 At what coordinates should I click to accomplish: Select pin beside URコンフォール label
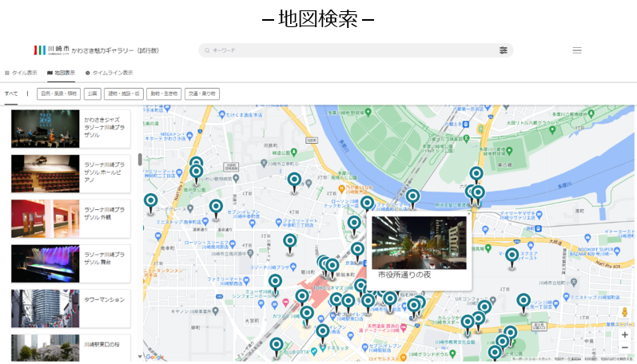[x=484, y=307]
